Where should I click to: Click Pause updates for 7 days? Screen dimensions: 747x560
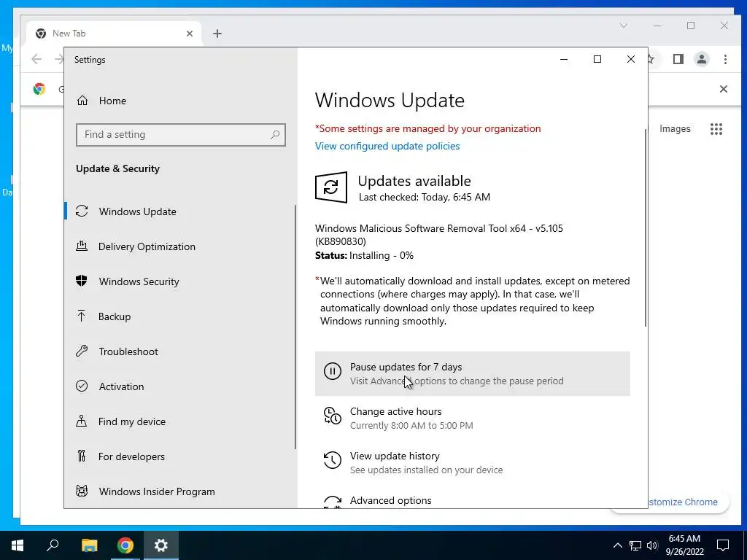[x=473, y=374]
